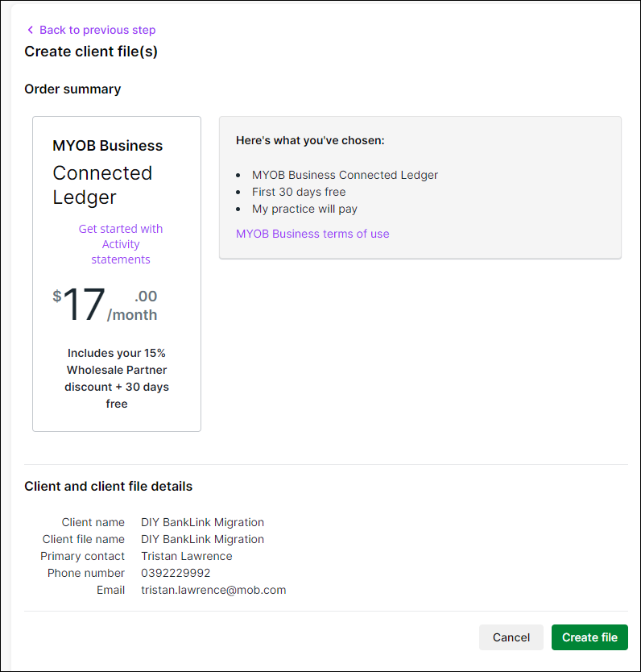Click the green Create file button

point(589,637)
